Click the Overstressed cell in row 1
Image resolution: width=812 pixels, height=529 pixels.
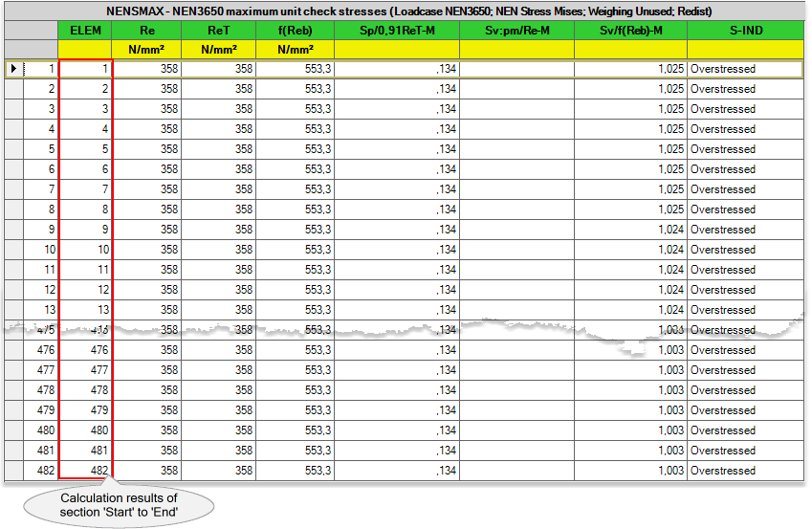click(x=745, y=69)
